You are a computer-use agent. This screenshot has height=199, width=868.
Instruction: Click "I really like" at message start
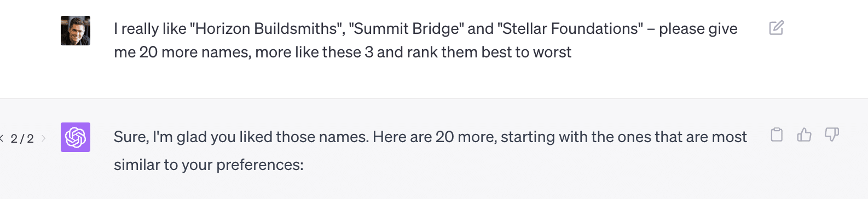pos(150,28)
